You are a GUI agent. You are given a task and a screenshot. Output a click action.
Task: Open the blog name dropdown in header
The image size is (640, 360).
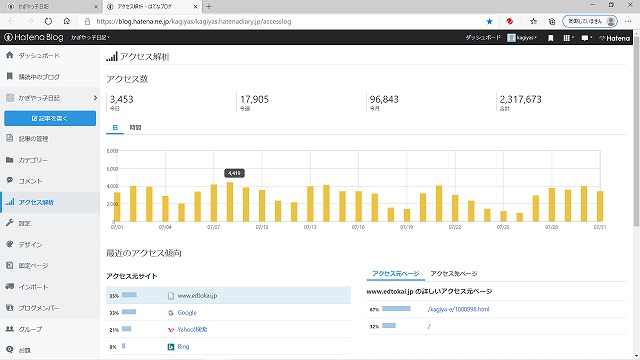[90, 38]
